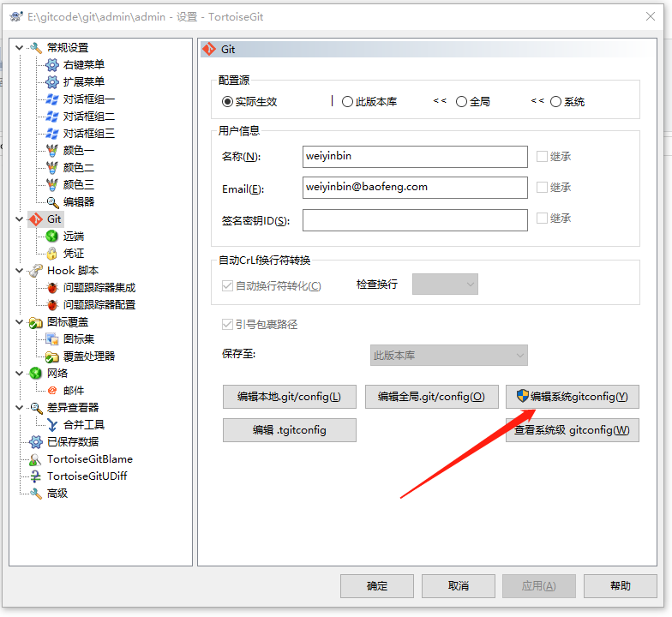Screen dimensions: 672x617
Task: Toggle 引号包裹路径 checkbox
Action: coord(227,324)
